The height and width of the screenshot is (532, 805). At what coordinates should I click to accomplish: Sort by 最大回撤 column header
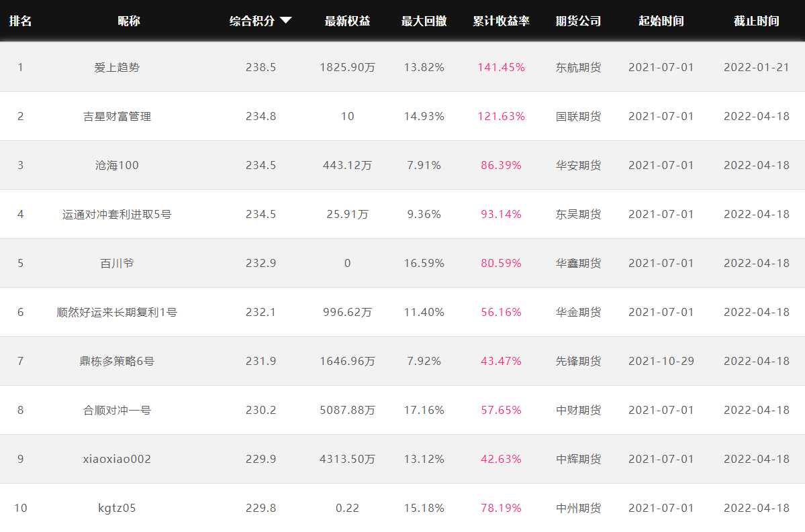[424, 21]
